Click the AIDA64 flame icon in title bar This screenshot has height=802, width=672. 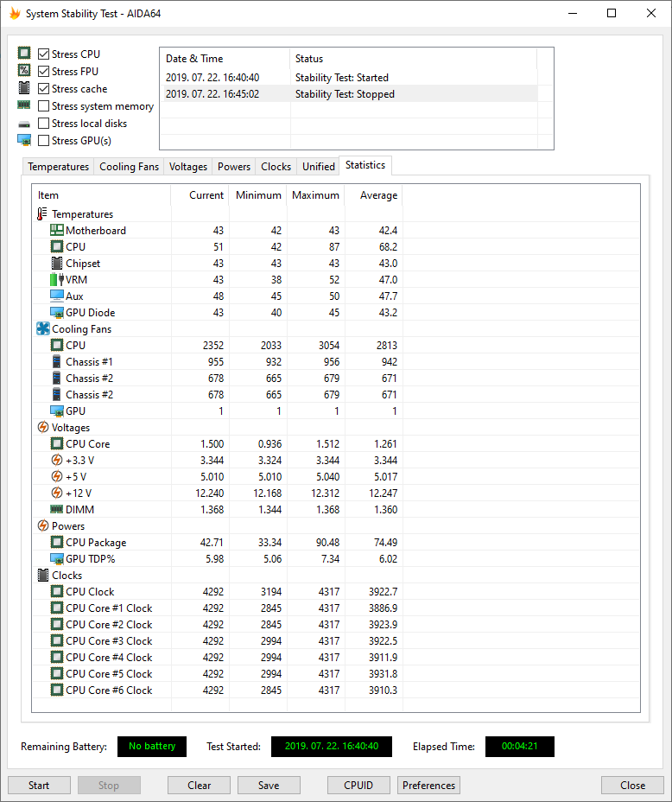pos(15,13)
